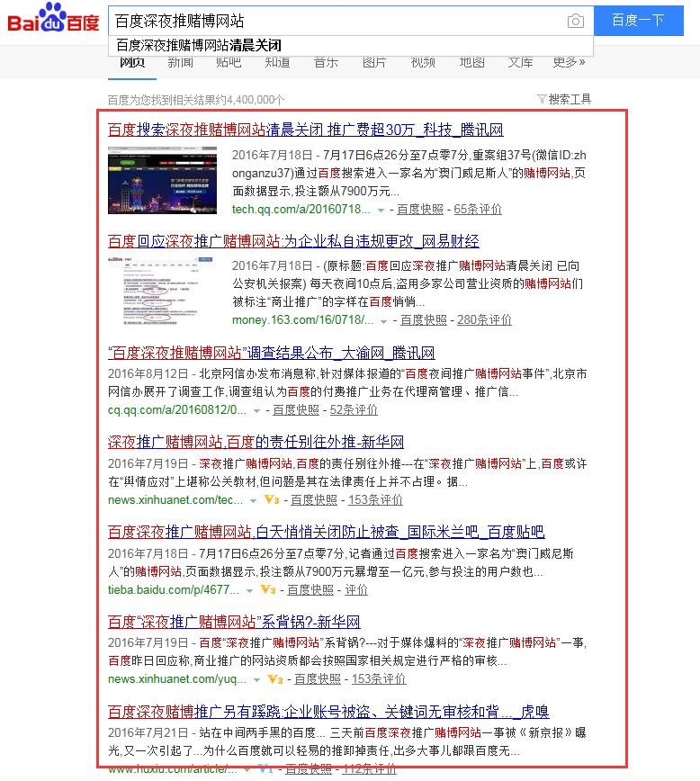Click the Baidu paw logo
This screenshot has width=700, height=781.
click(x=53, y=20)
